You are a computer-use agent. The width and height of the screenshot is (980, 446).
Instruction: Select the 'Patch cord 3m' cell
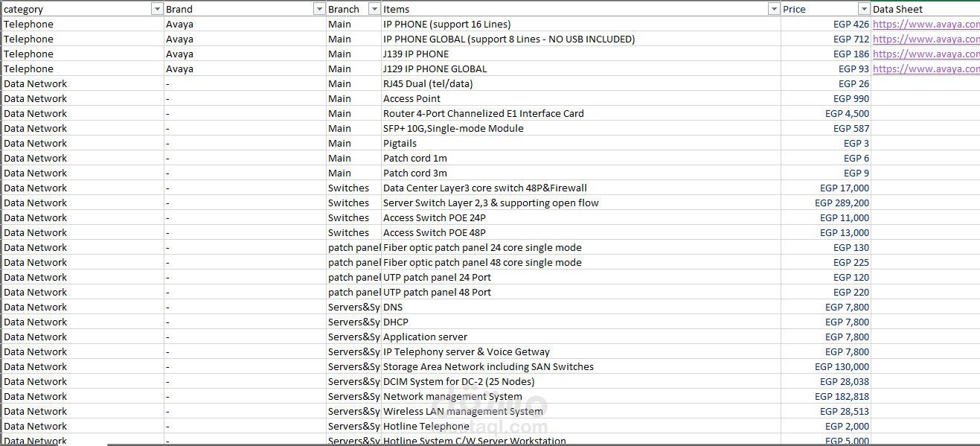581,173
